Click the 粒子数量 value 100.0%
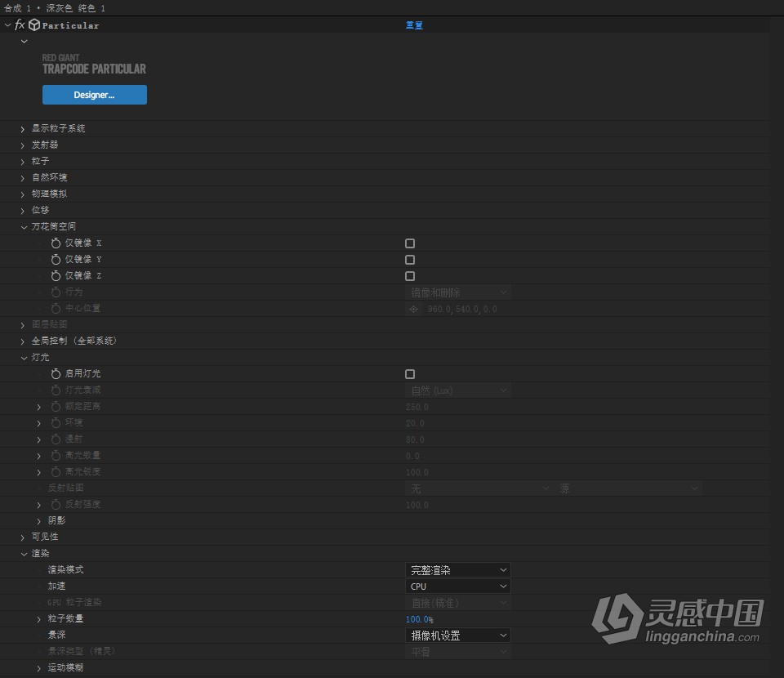This screenshot has height=678, width=784. point(420,619)
